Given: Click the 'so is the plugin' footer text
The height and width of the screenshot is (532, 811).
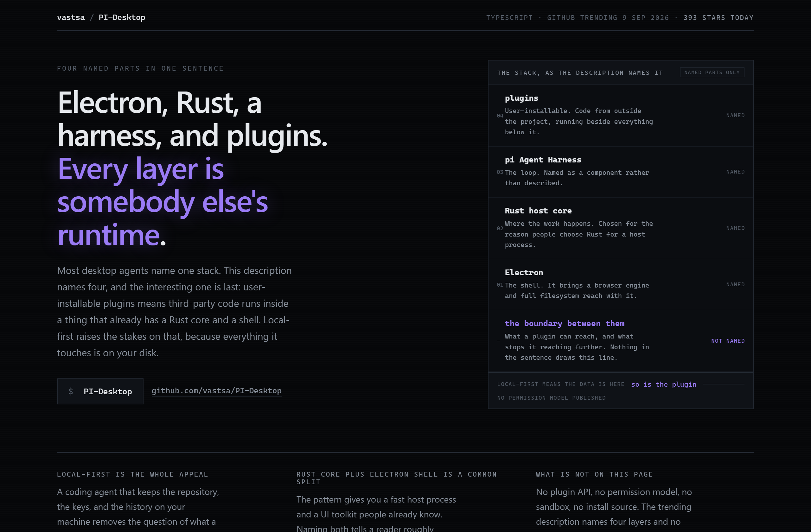Looking at the screenshot, I should [x=663, y=384].
